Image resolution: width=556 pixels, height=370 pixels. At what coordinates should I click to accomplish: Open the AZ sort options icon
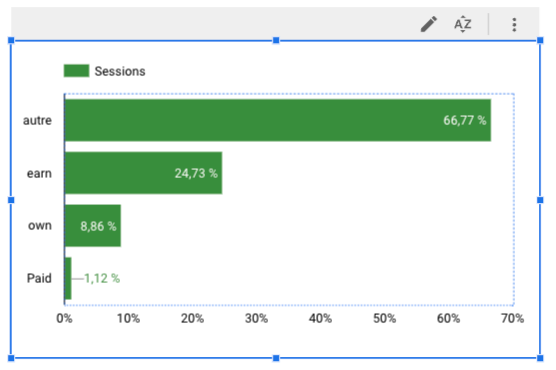[463, 24]
